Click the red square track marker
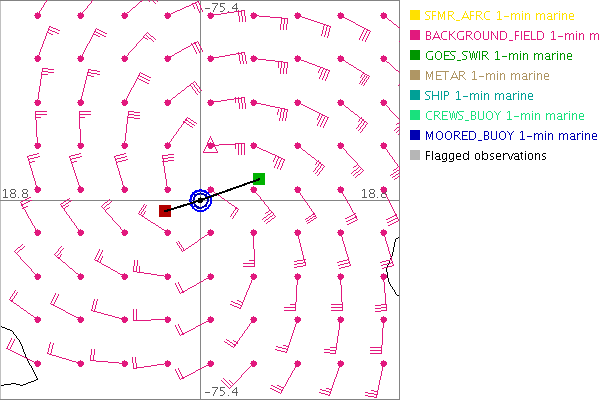Viewport: 600px width, 400px height. coord(165,210)
